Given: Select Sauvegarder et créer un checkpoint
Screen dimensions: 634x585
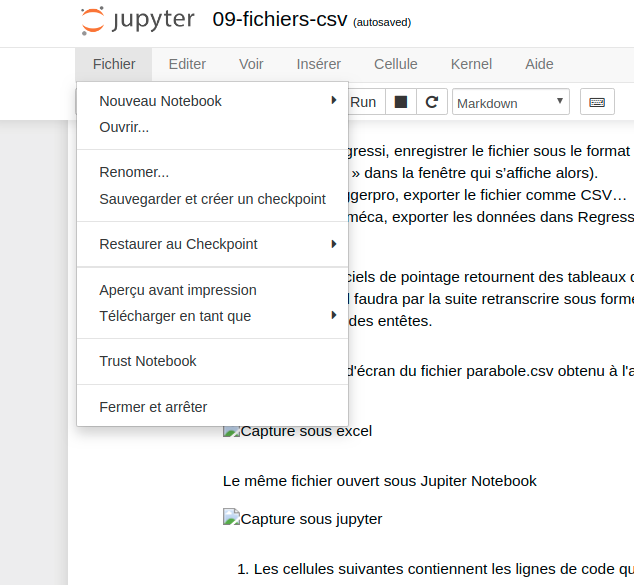Looking at the screenshot, I should coord(212,199).
